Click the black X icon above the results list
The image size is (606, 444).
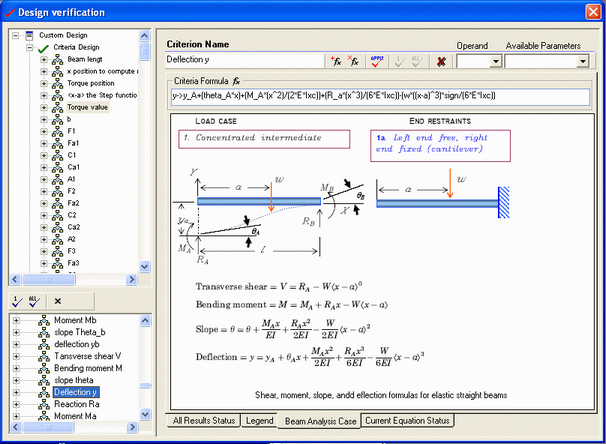click(58, 301)
